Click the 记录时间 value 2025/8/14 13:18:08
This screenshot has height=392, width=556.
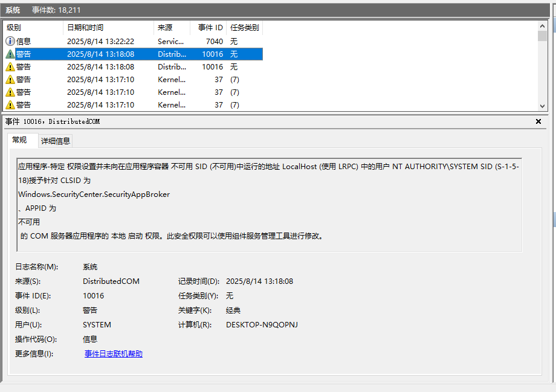tap(259, 281)
